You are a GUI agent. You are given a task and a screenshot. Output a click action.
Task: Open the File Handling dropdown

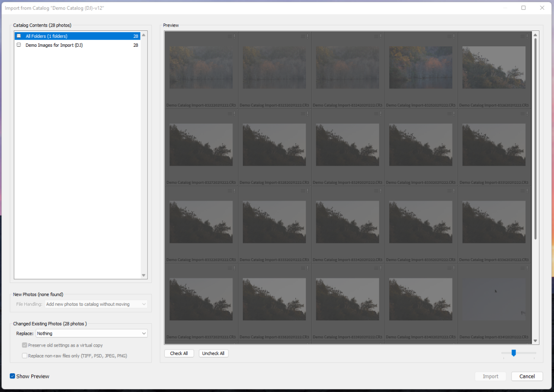96,304
